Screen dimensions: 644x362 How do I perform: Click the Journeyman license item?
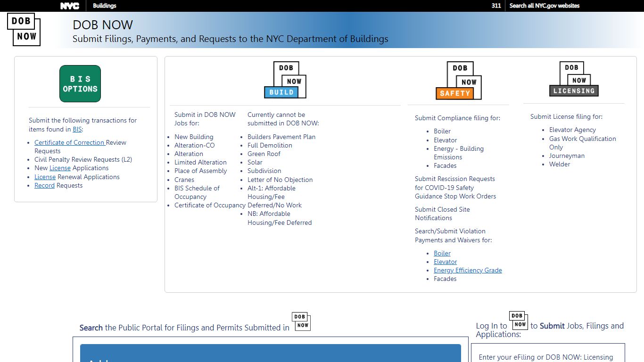click(x=567, y=156)
